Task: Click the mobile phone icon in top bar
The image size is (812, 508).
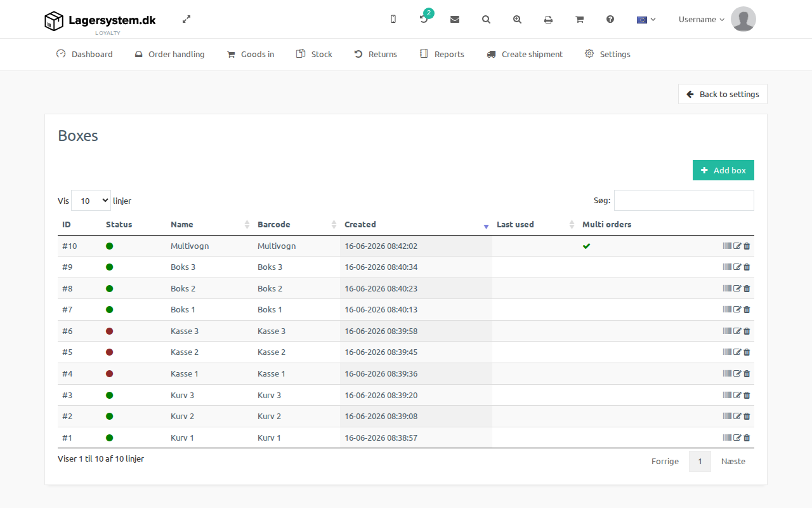Action: point(393,19)
